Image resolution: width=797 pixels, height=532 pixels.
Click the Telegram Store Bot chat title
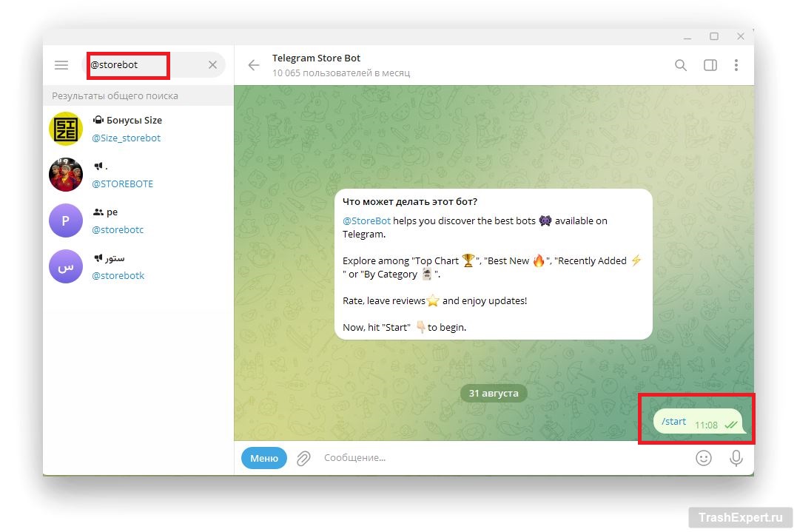(x=316, y=58)
